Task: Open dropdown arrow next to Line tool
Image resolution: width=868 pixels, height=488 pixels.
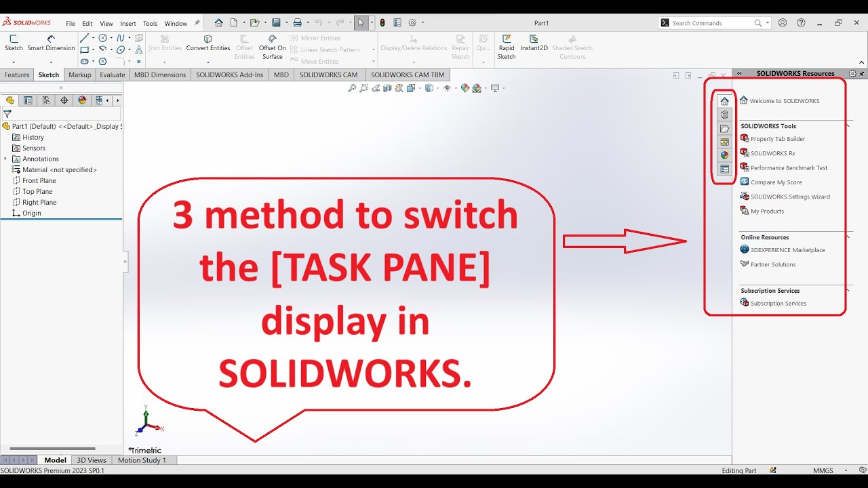Action: 93,38
